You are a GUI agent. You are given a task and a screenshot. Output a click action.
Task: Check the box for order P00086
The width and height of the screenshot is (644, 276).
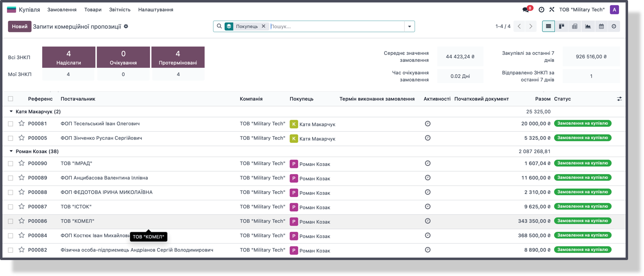11,221
